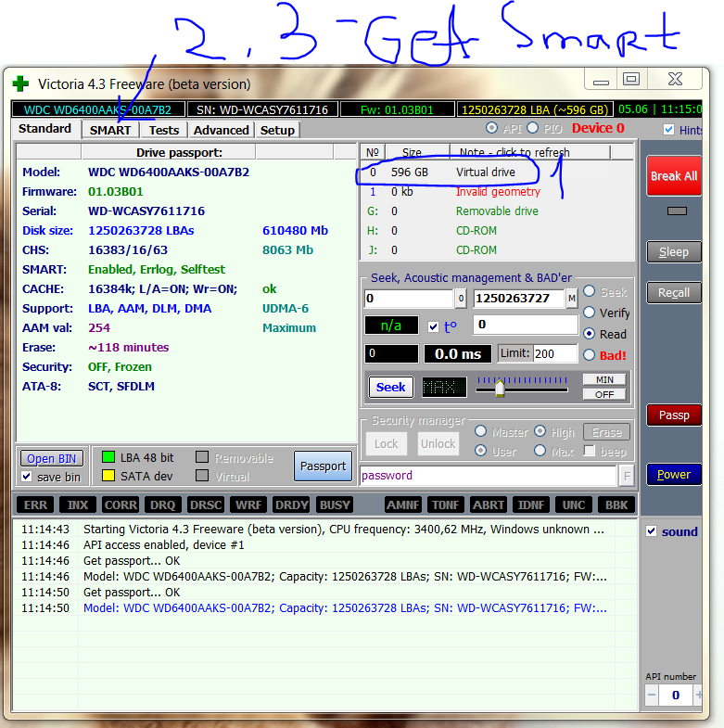The height and width of the screenshot is (728, 724).
Task: Select the Verify radio option
Action: click(x=589, y=313)
